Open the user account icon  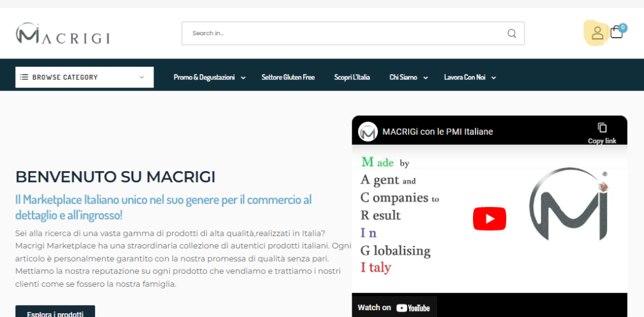click(597, 33)
